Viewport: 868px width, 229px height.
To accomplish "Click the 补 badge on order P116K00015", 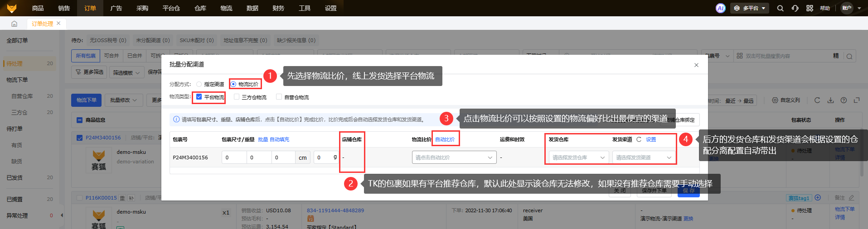I will (x=131, y=198).
